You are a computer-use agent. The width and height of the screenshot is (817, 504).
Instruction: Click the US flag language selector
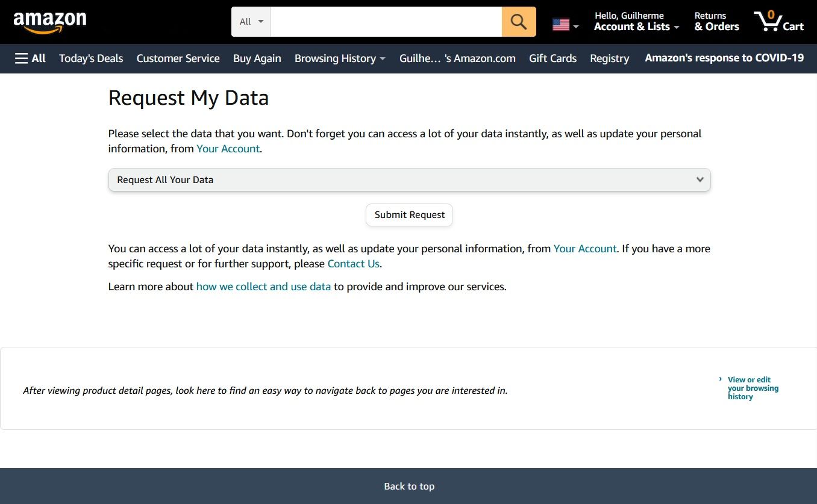coord(565,25)
